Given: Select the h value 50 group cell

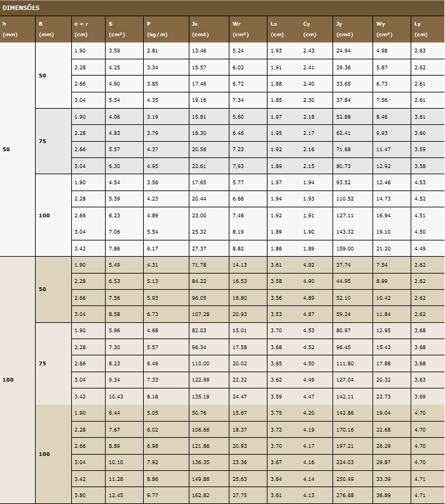Looking at the screenshot, I should (x=17, y=149).
